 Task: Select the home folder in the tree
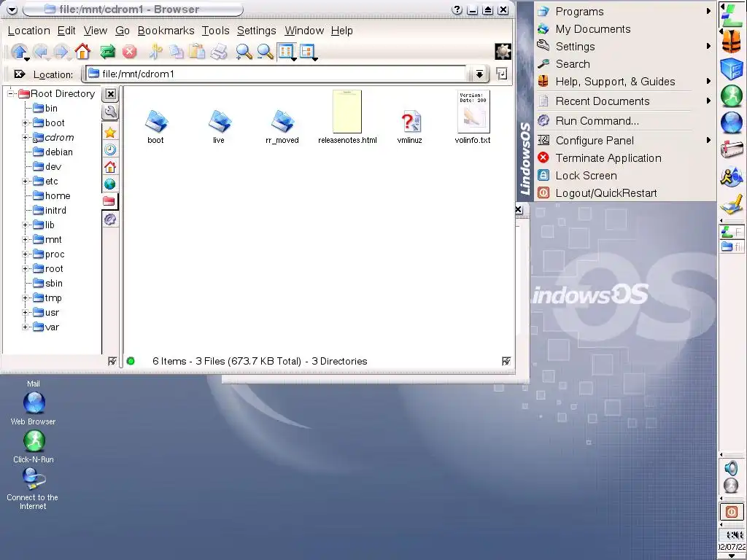coord(52,195)
